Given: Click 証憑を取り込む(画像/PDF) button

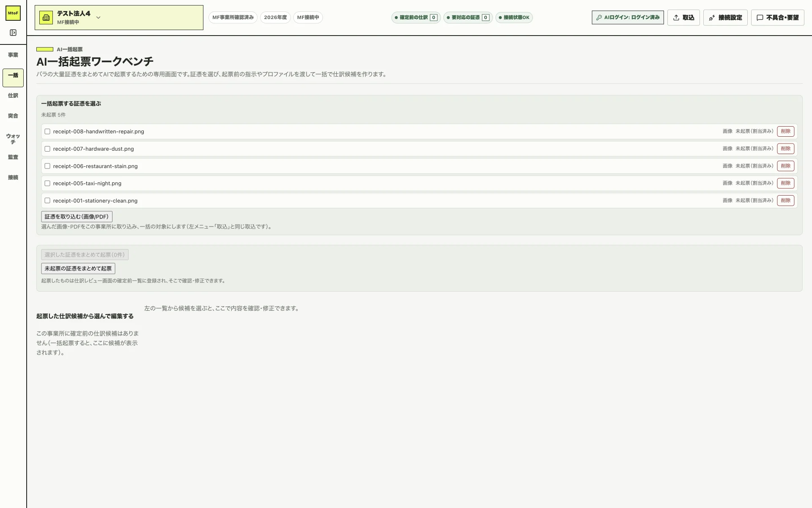Looking at the screenshot, I should (x=77, y=217).
